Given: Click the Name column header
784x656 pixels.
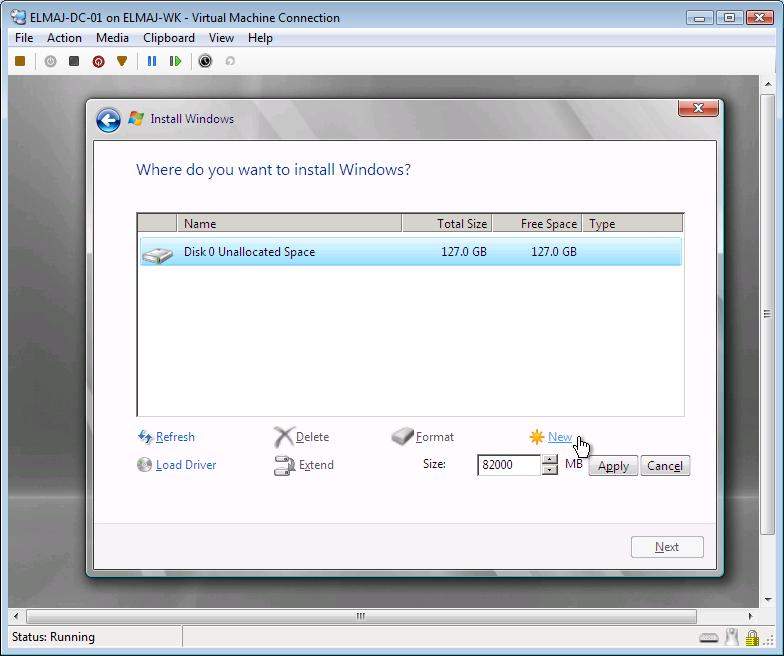Looking at the screenshot, I should (x=289, y=224).
